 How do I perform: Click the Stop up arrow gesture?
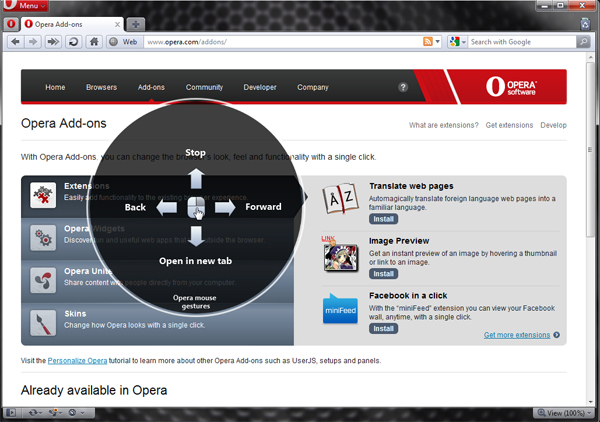[196, 178]
